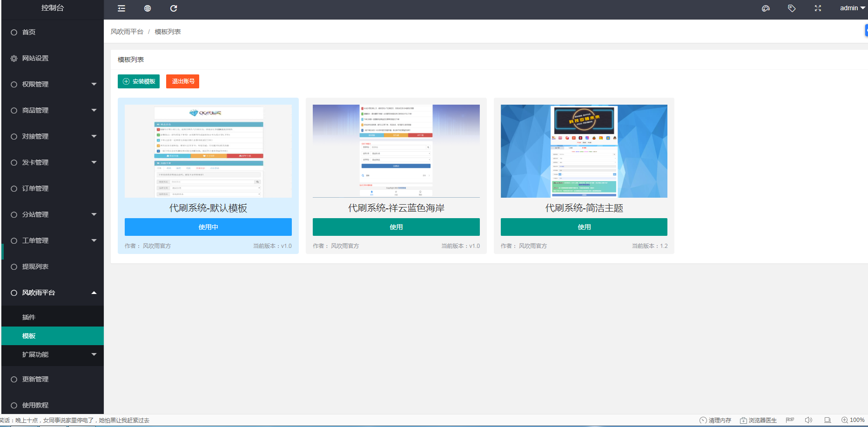Click the browser sound icon in the status bar
The height and width of the screenshot is (427, 868).
(x=808, y=420)
